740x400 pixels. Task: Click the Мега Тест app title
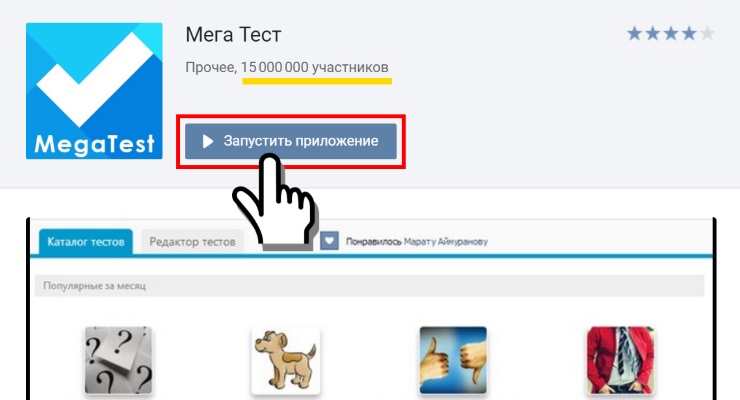point(233,35)
